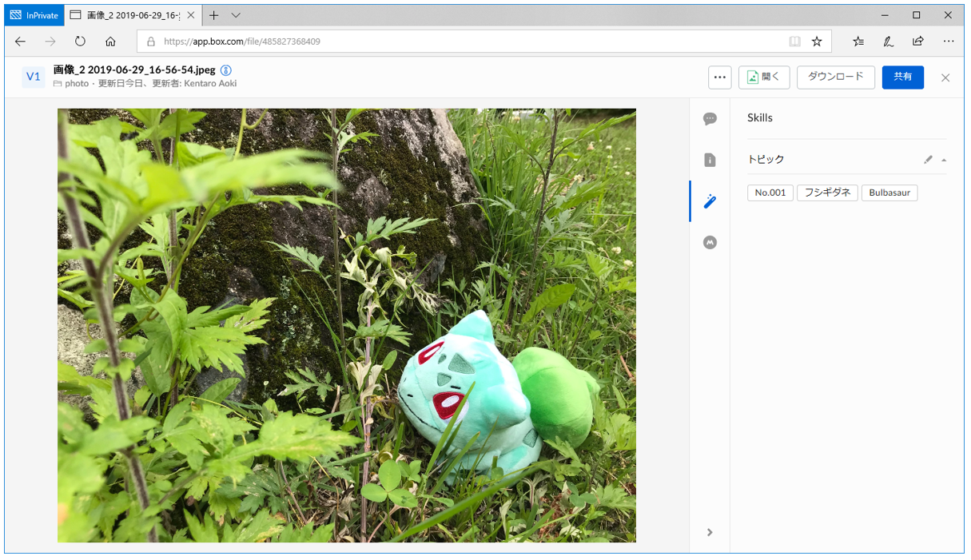Add page to favorites with the star icon
The image size is (971, 560).
(x=817, y=42)
